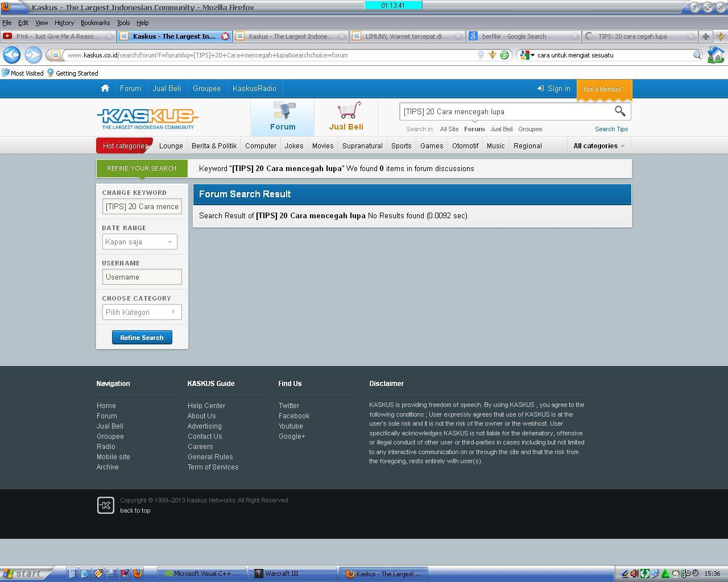The image size is (728, 582).
Task: Click the Kaskus home icon in navbar
Action: 105,88
